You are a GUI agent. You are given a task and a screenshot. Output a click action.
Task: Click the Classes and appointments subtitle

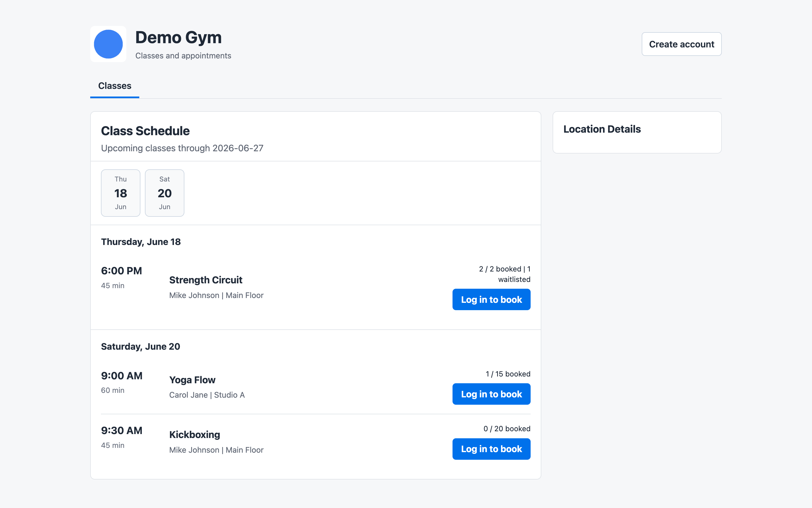tap(183, 56)
